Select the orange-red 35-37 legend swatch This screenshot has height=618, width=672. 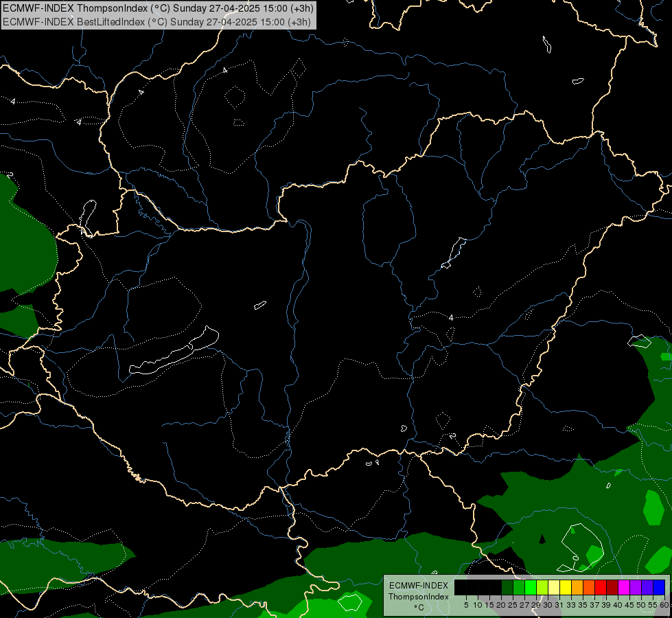589,587
